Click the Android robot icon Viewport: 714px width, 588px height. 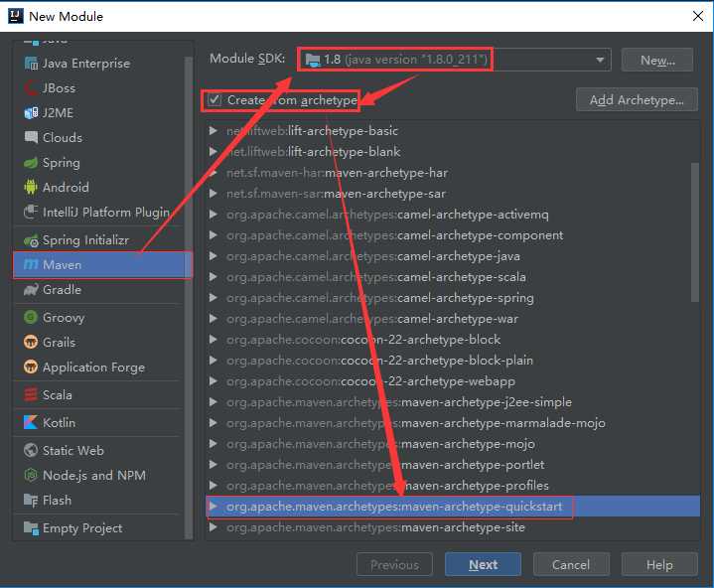click(x=31, y=187)
